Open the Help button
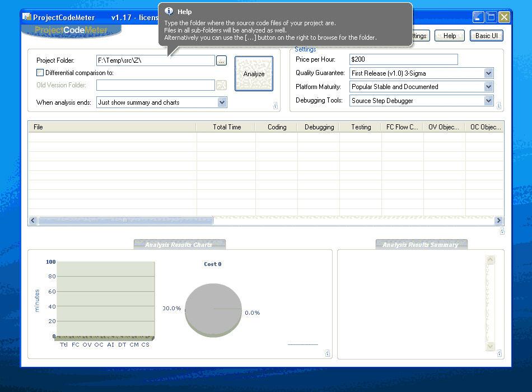Viewport: 532px width, 392px height. point(450,36)
